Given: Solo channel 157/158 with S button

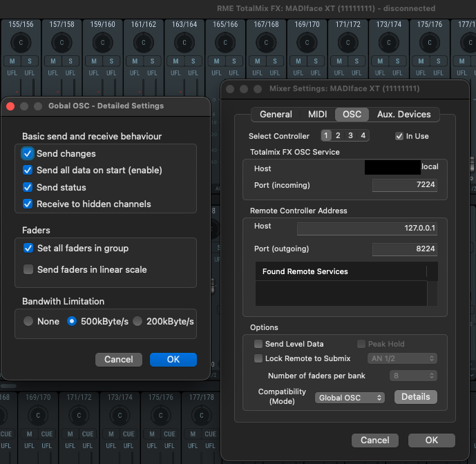Looking at the screenshot, I should [70, 61].
